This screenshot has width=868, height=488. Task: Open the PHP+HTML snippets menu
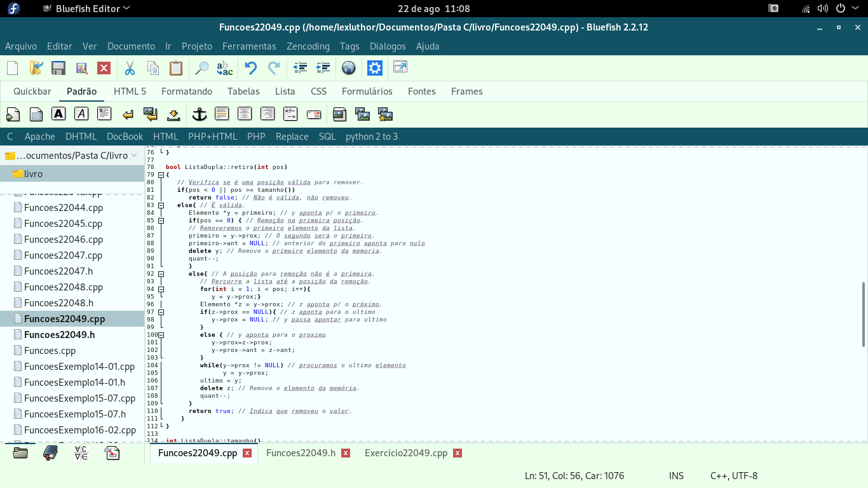click(212, 137)
